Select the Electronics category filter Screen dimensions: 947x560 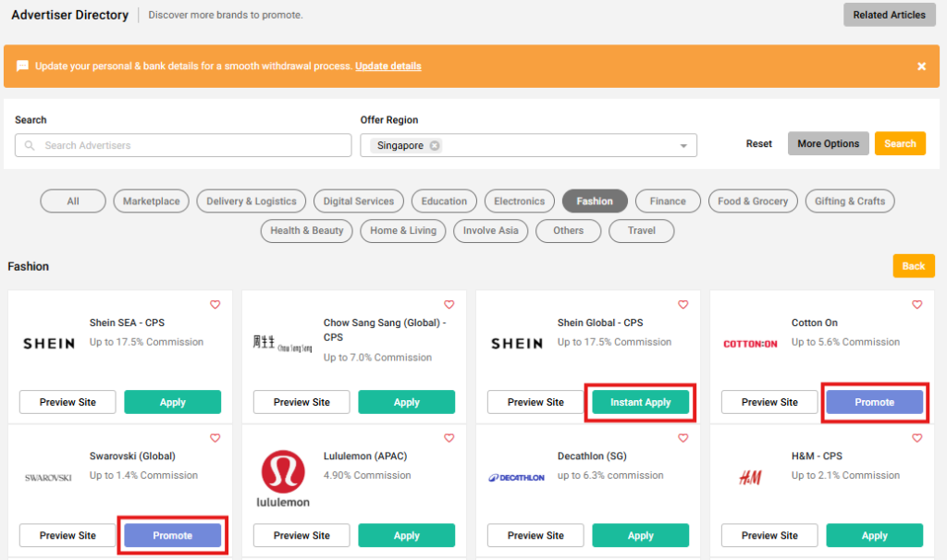tap(519, 201)
